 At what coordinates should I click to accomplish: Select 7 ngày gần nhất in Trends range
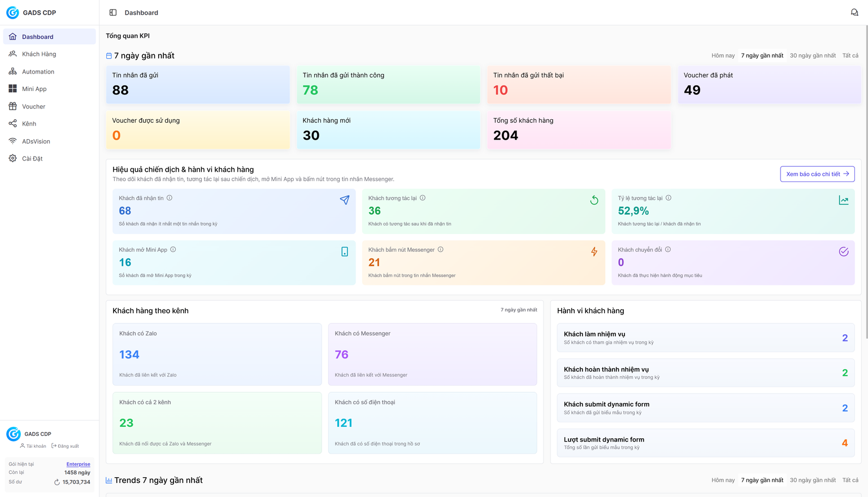762,480
